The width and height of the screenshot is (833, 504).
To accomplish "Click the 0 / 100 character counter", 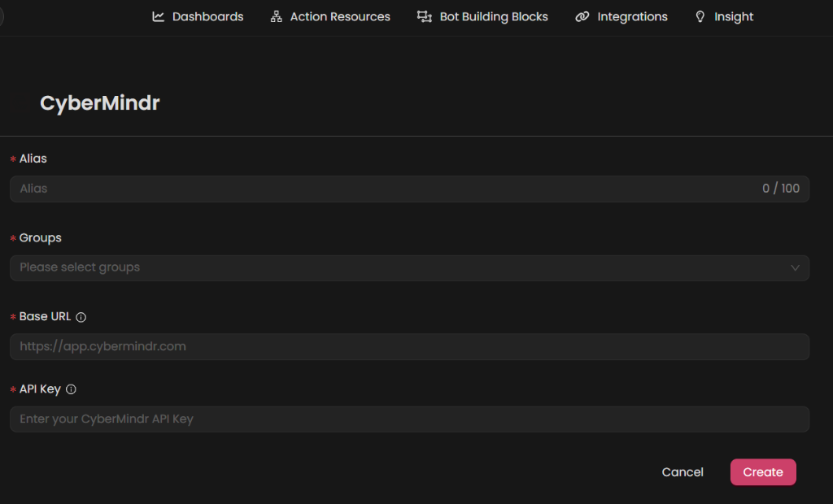I will coord(781,189).
